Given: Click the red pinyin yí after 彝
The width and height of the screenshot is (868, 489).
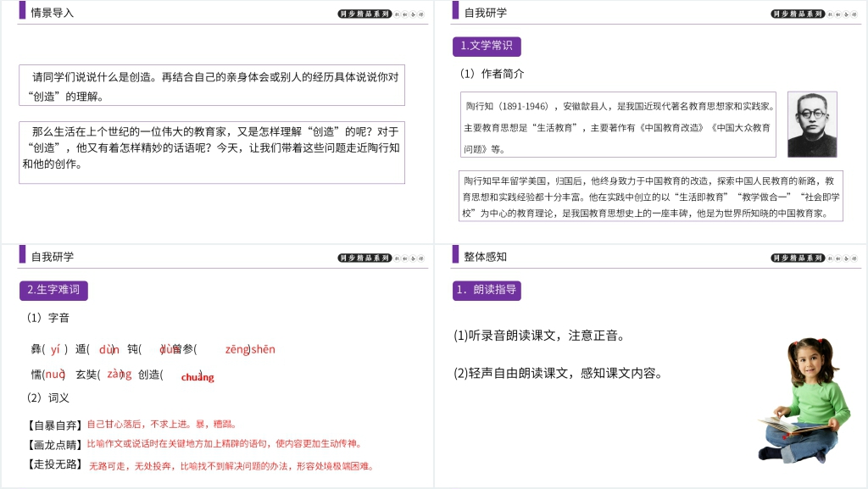Looking at the screenshot, I should tap(55, 349).
